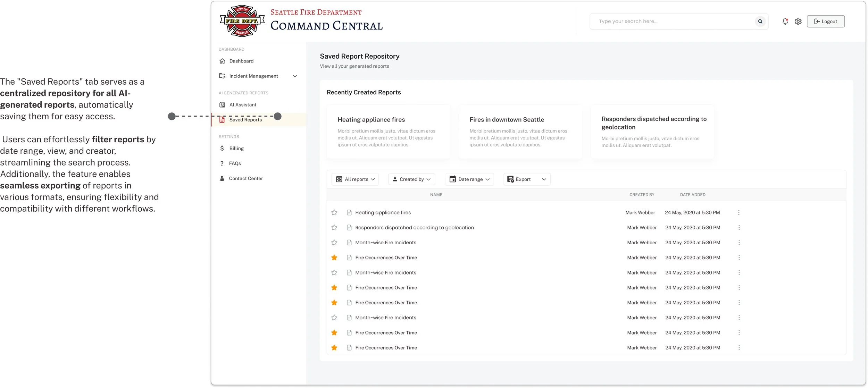Open the Export dropdown

(526, 179)
